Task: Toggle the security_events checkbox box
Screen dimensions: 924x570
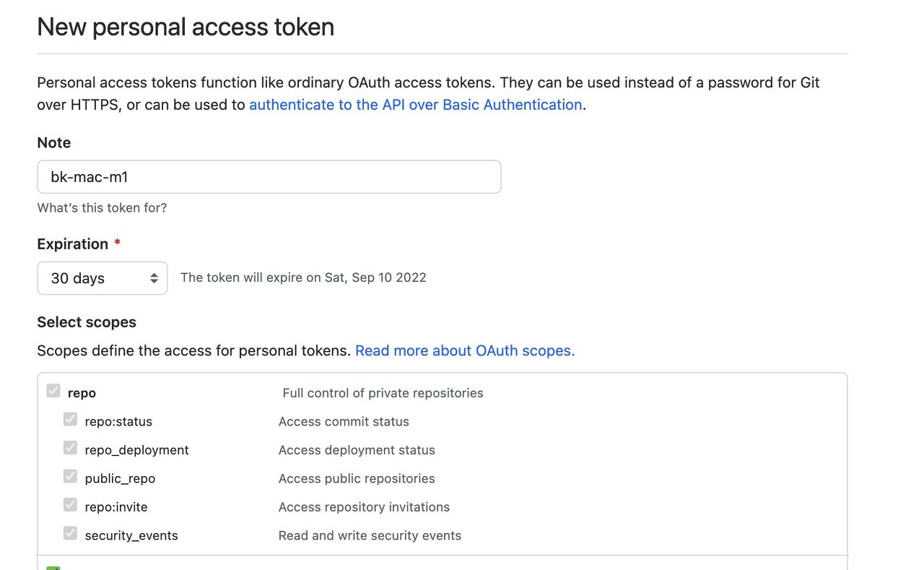Action: coord(70,534)
